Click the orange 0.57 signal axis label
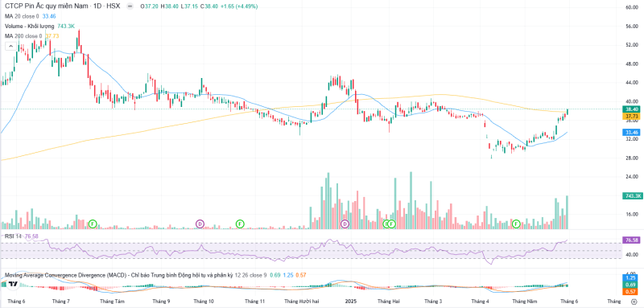 pos(631,292)
